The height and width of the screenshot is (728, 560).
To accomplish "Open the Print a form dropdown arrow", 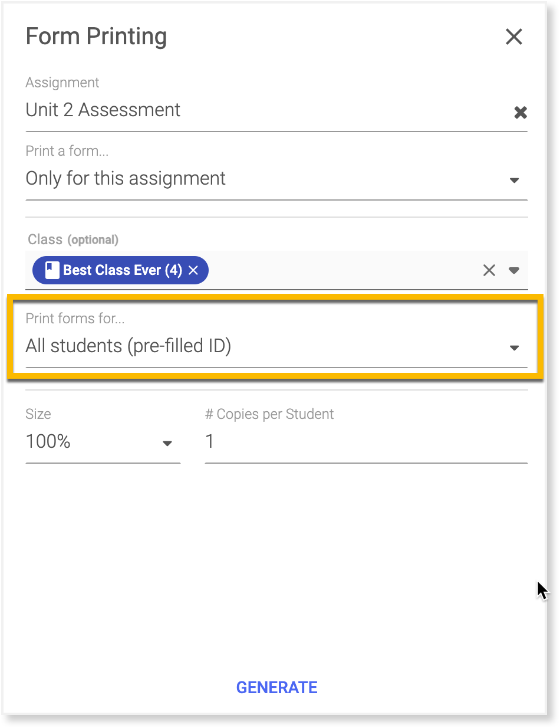I will 514,180.
